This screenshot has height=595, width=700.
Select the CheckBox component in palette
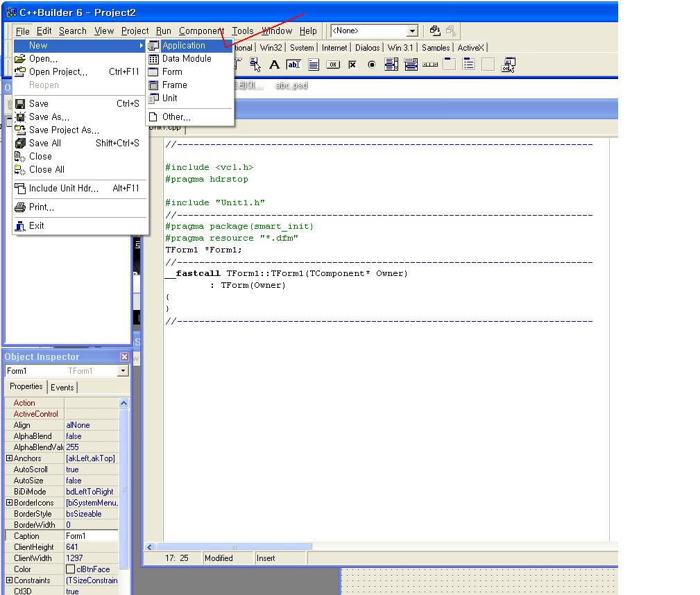pos(352,64)
